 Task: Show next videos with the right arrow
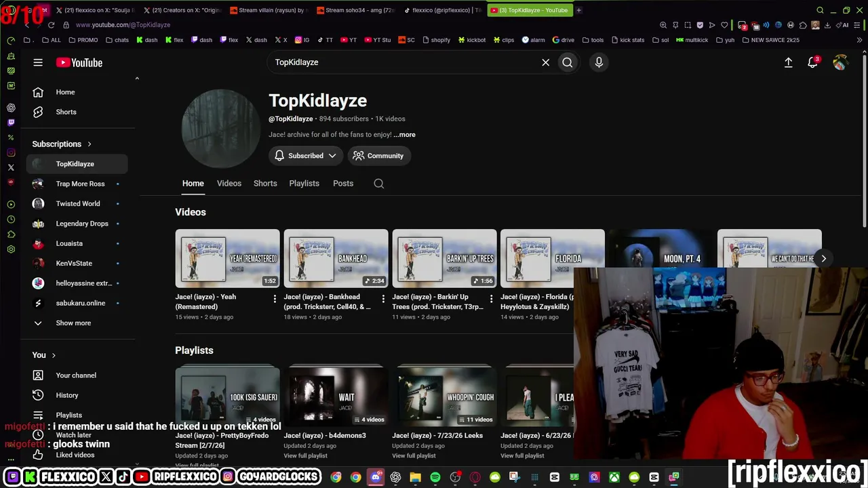[x=823, y=258]
